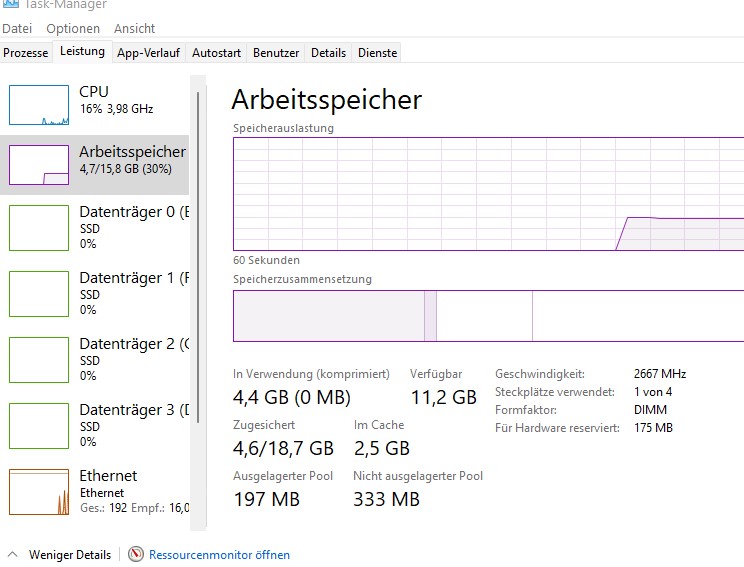The height and width of the screenshot is (567, 744).
Task: Open Datenträger 2 SSD graph icon
Action: point(39,359)
